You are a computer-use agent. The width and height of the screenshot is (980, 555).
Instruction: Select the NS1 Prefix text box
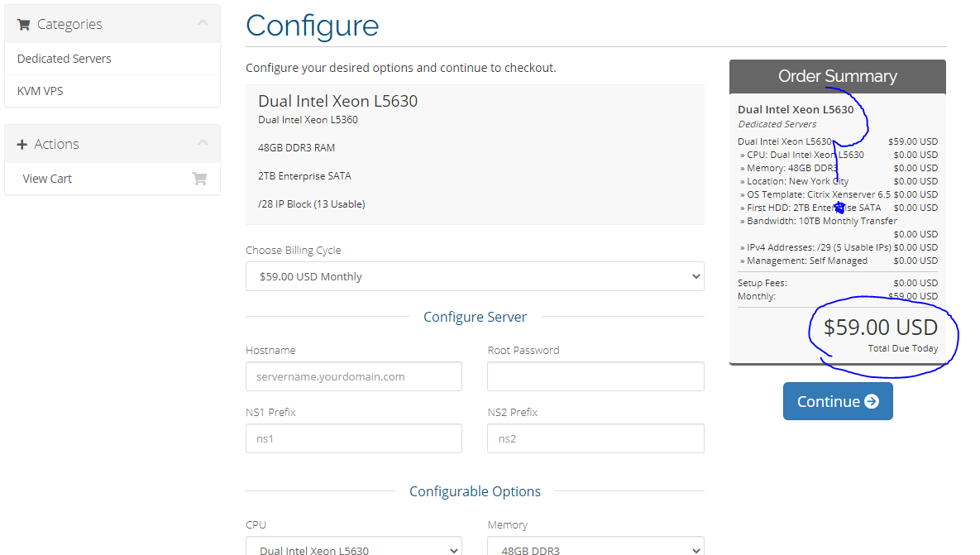click(x=354, y=438)
